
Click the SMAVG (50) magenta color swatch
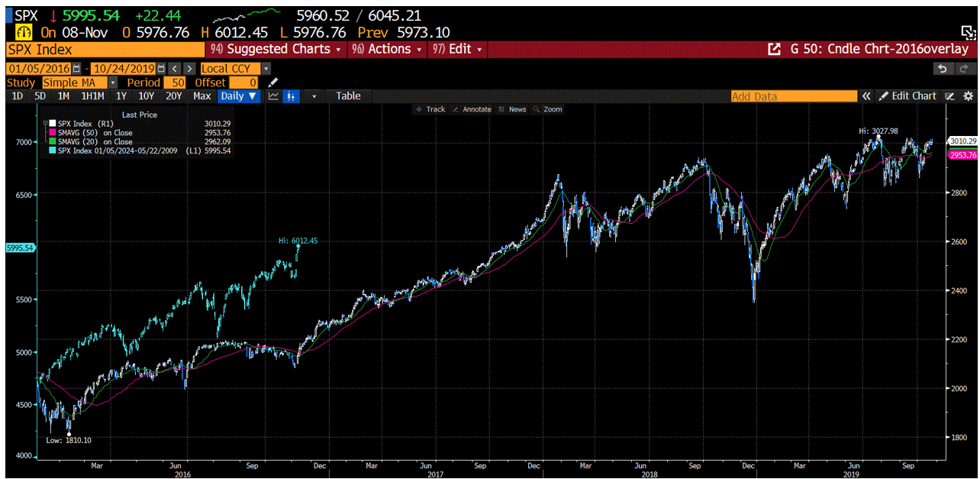click(51, 131)
